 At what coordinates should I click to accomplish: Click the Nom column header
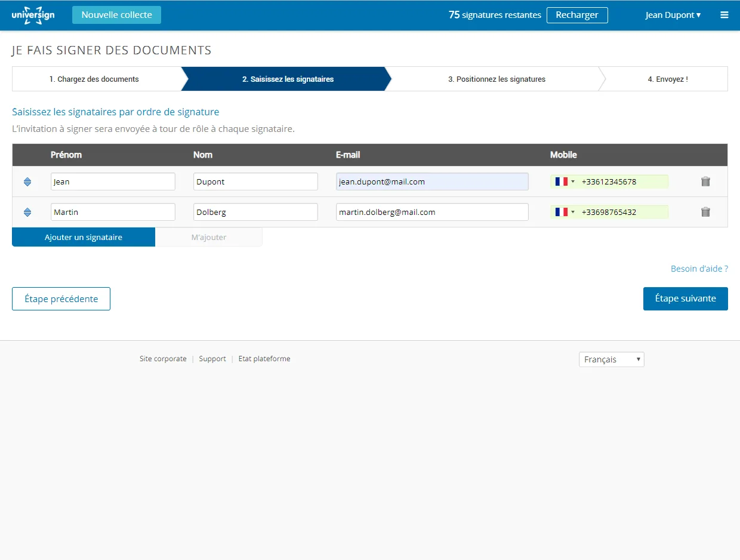203,155
